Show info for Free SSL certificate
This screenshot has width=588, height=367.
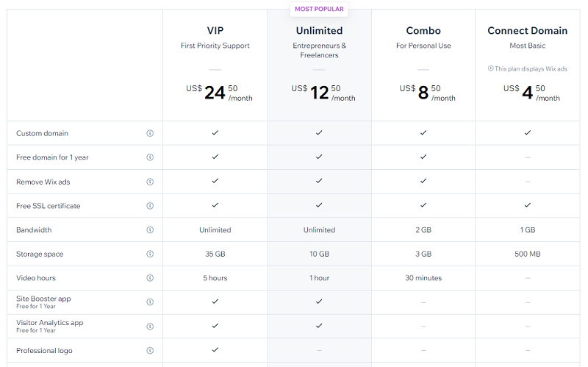click(150, 206)
